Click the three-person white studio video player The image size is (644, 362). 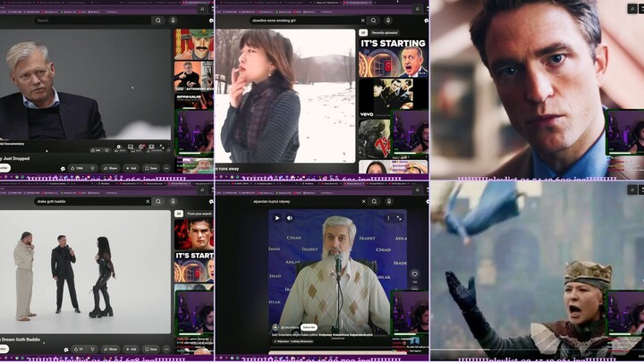pyautogui.click(x=85, y=272)
